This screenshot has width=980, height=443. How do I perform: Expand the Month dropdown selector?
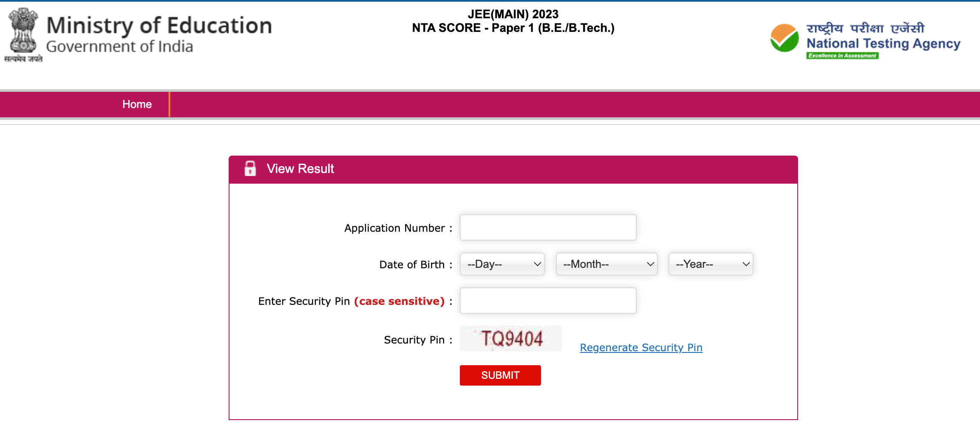[606, 264]
